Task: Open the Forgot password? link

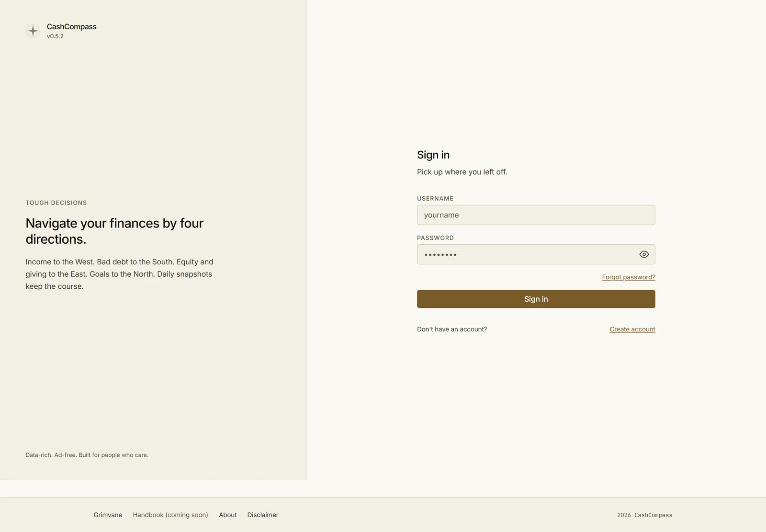Action: click(629, 277)
